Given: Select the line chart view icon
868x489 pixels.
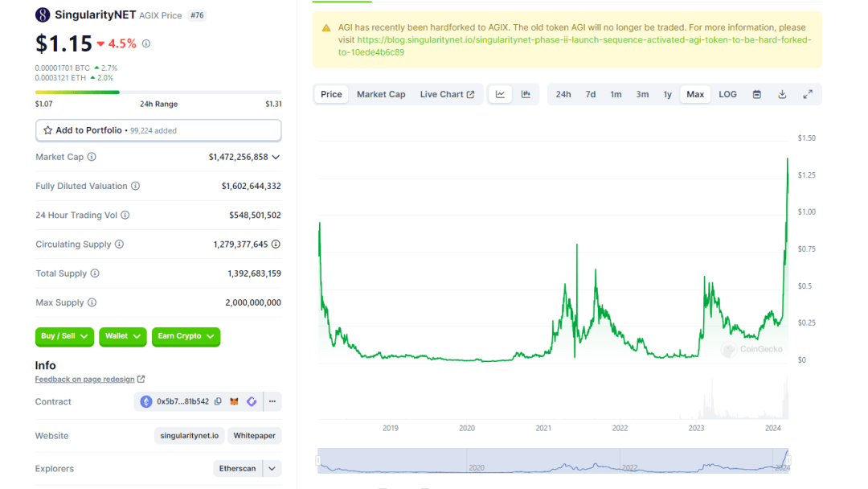Looking at the screenshot, I should (500, 94).
